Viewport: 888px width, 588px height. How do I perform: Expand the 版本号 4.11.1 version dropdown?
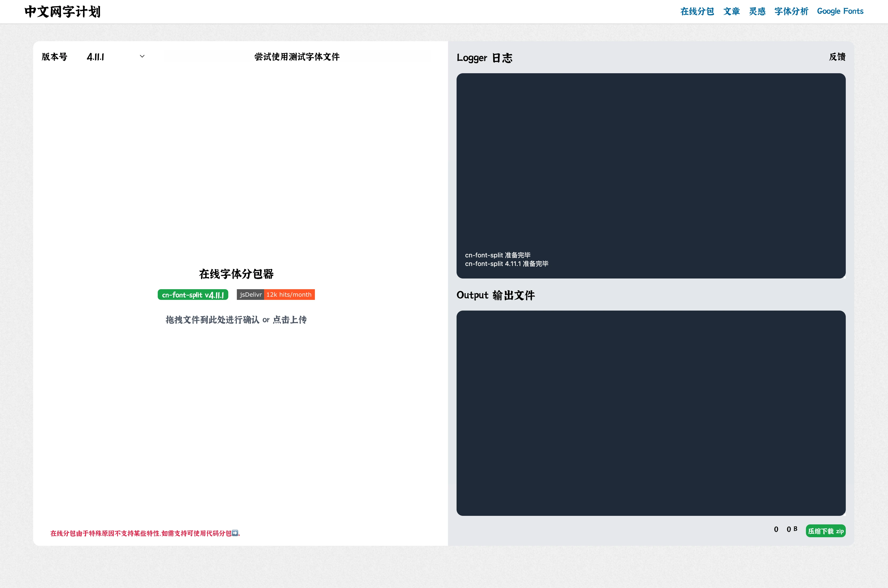click(116, 57)
